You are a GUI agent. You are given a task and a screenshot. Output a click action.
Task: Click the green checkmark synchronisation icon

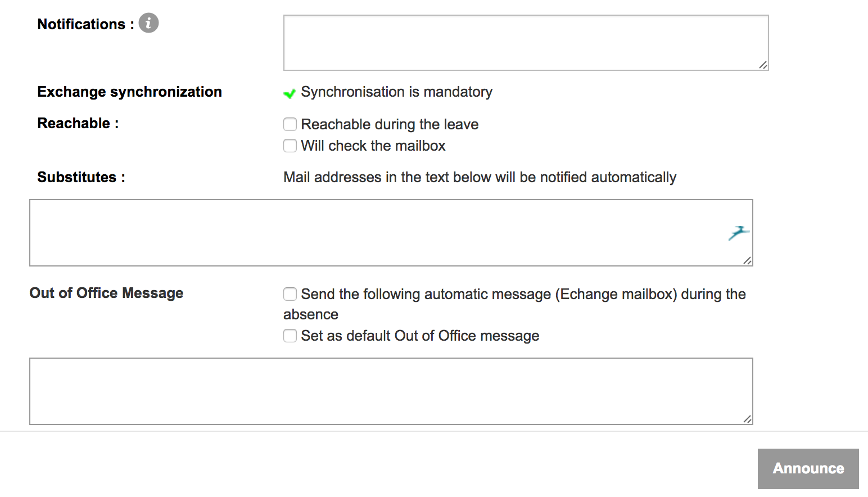(x=290, y=93)
